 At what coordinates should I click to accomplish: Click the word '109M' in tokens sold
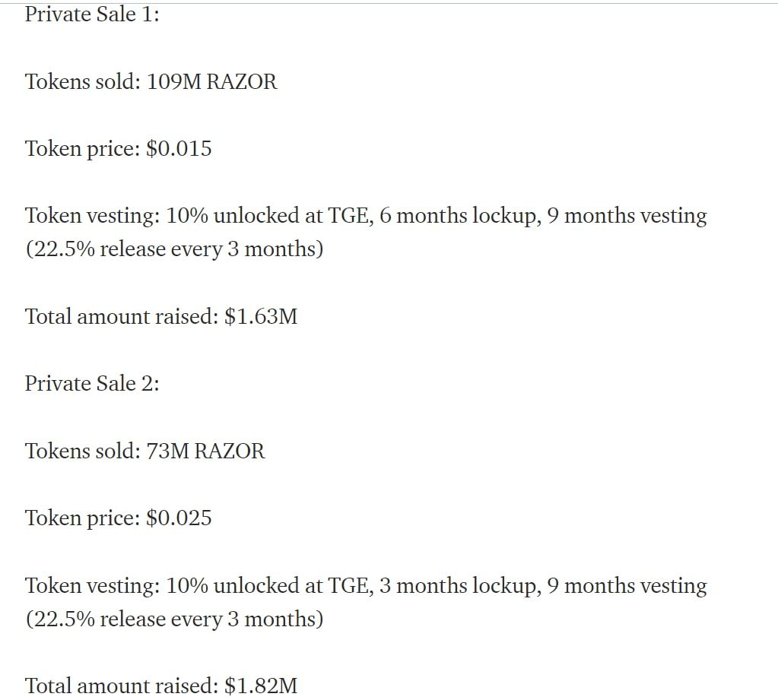(173, 82)
